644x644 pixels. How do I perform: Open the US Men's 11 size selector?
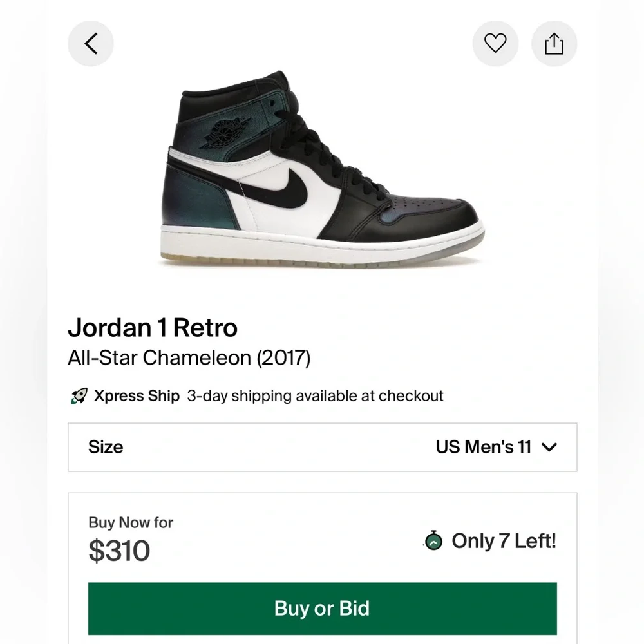(x=496, y=447)
